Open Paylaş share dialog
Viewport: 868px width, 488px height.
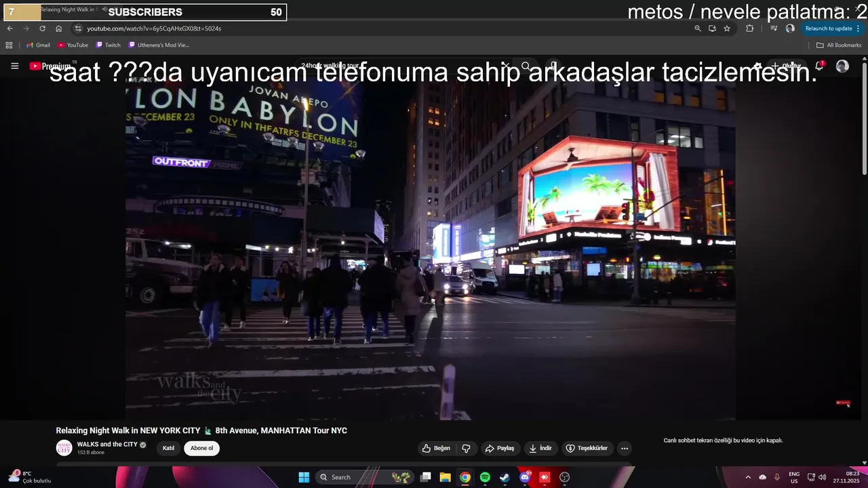[x=500, y=448]
